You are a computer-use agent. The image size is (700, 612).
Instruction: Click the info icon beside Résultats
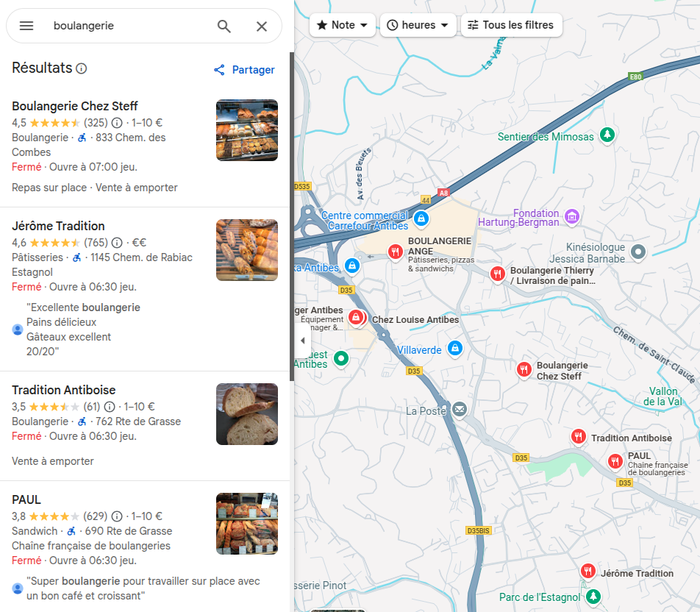click(81, 68)
